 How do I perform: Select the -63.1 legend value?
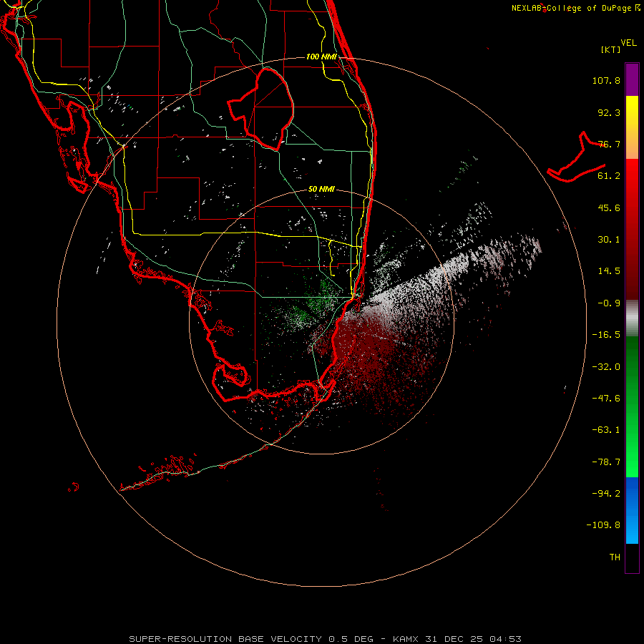pyautogui.click(x=606, y=430)
